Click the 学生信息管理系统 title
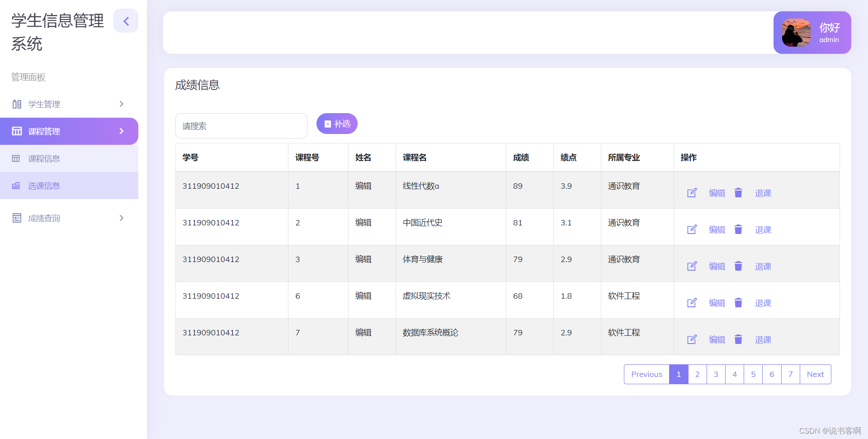Screen dimensions: 868x439 click(x=57, y=32)
